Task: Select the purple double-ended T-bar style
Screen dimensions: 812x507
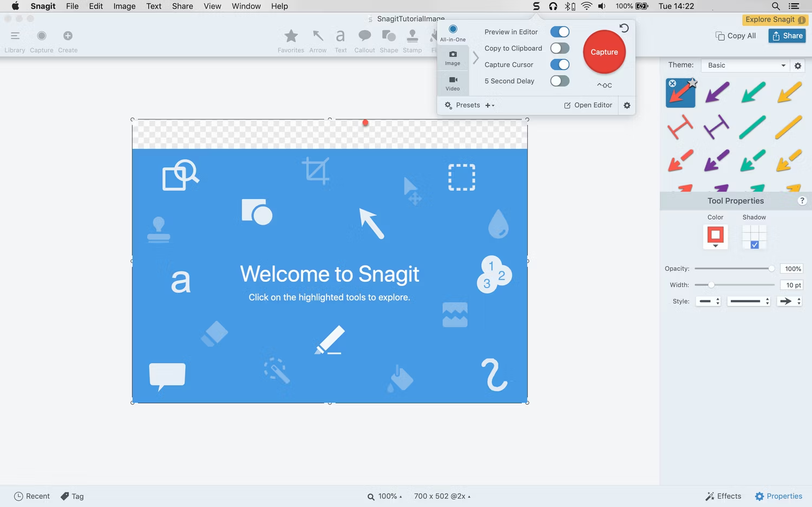Action: pyautogui.click(x=717, y=127)
